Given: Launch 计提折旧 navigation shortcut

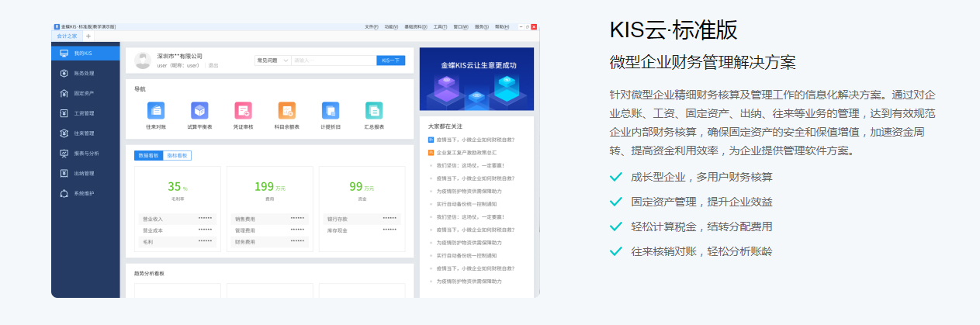Looking at the screenshot, I should tap(331, 115).
